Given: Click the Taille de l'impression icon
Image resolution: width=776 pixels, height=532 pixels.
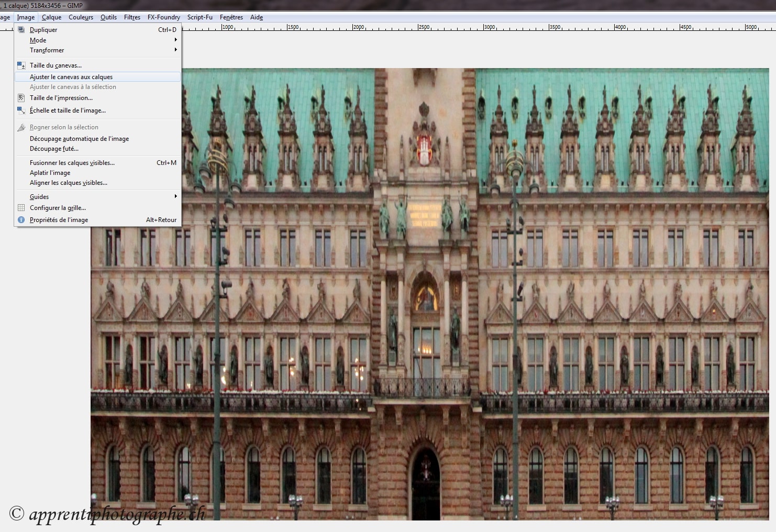Looking at the screenshot, I should [x=21, y=98].
